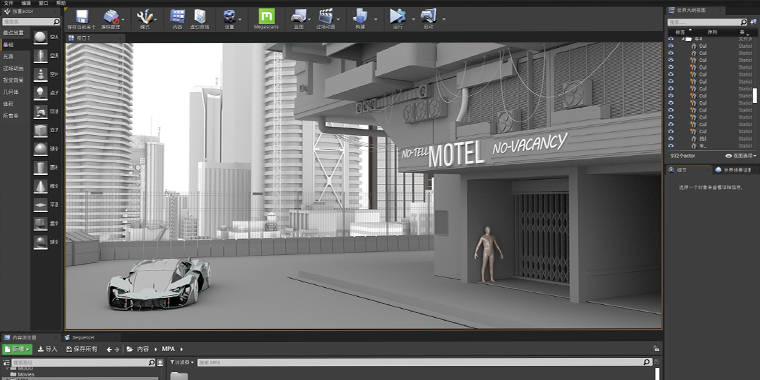Open the Source Control toolbar icon
Screen dimensions: 760x380
click(111, 16)
